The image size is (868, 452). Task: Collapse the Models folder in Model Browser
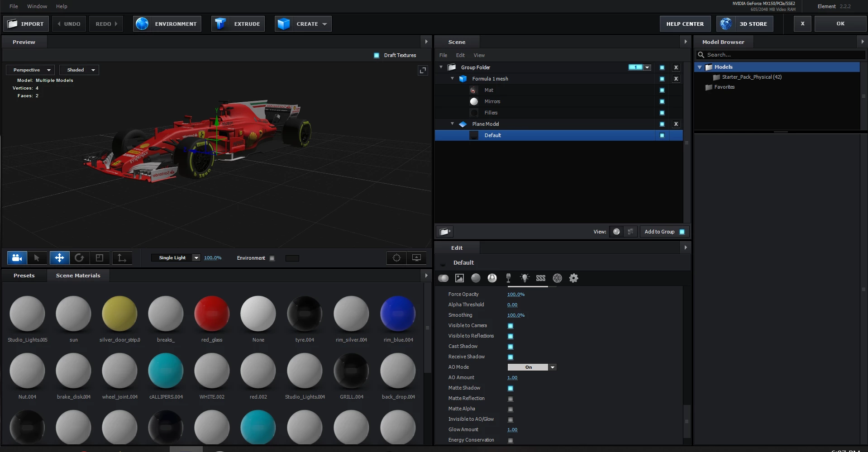(700, 67)
